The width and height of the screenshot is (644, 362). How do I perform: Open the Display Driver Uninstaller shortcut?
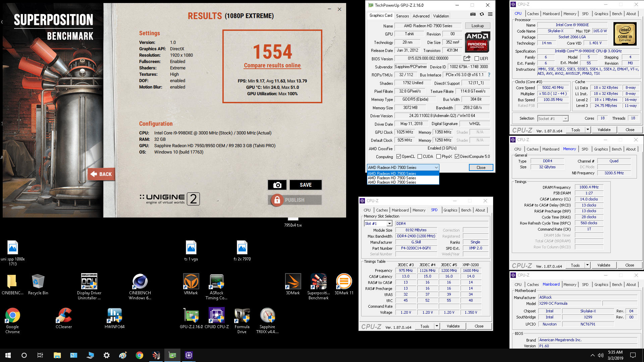pos(89,287)
